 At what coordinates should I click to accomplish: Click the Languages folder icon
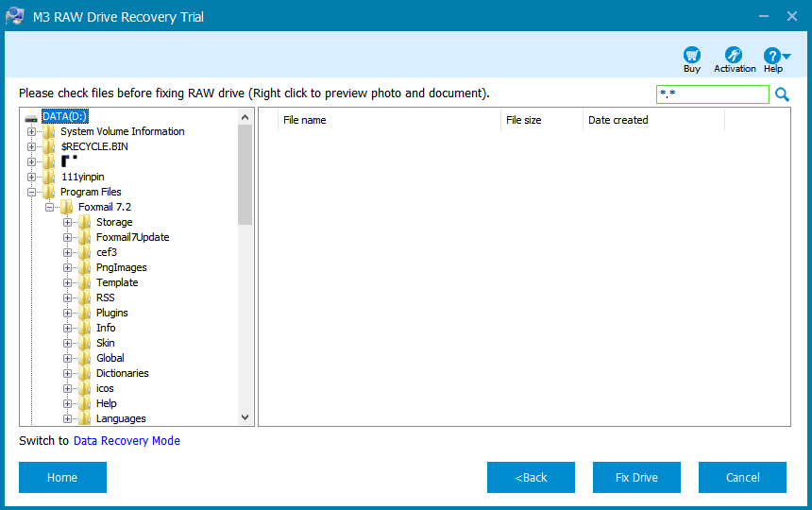[85, 418]
